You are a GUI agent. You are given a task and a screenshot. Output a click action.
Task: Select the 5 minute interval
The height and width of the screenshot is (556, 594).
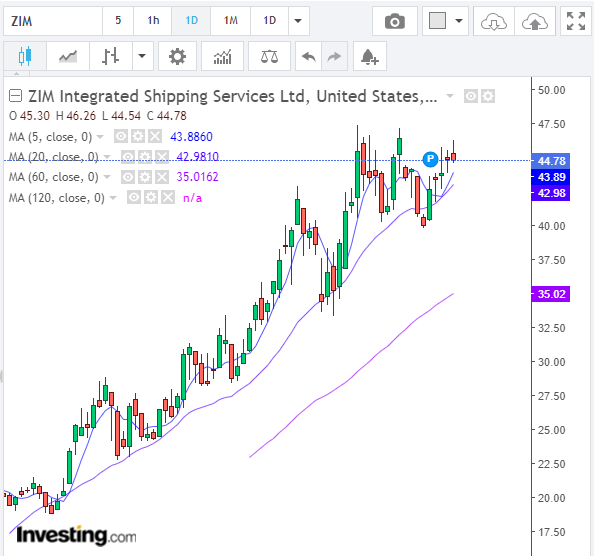pyautogui.click(x=118, y=21)
